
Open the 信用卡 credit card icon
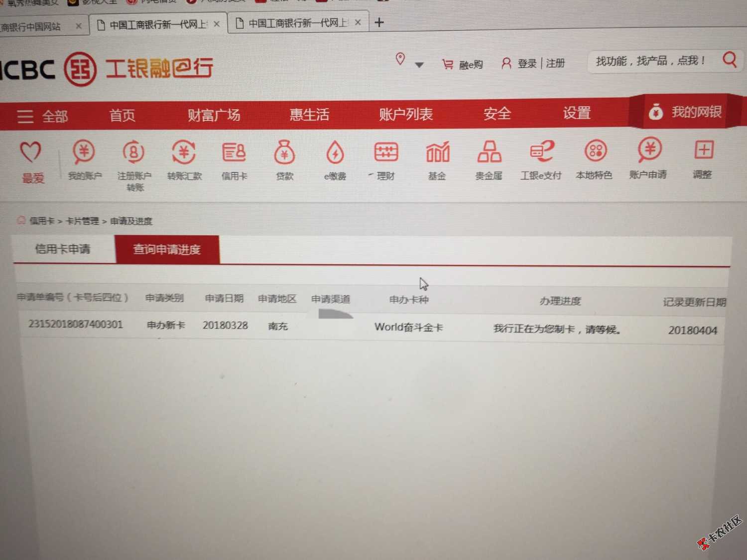tap(234, 152)
